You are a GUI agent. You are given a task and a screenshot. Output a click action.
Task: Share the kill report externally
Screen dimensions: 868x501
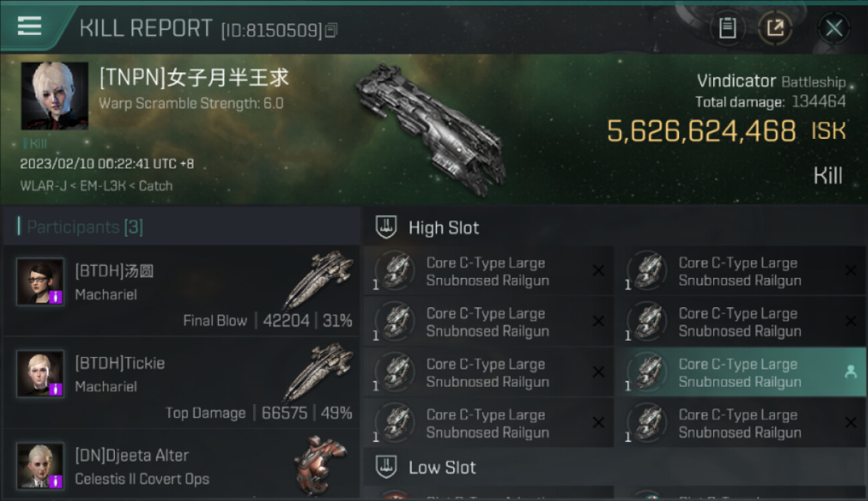(775, 28)
